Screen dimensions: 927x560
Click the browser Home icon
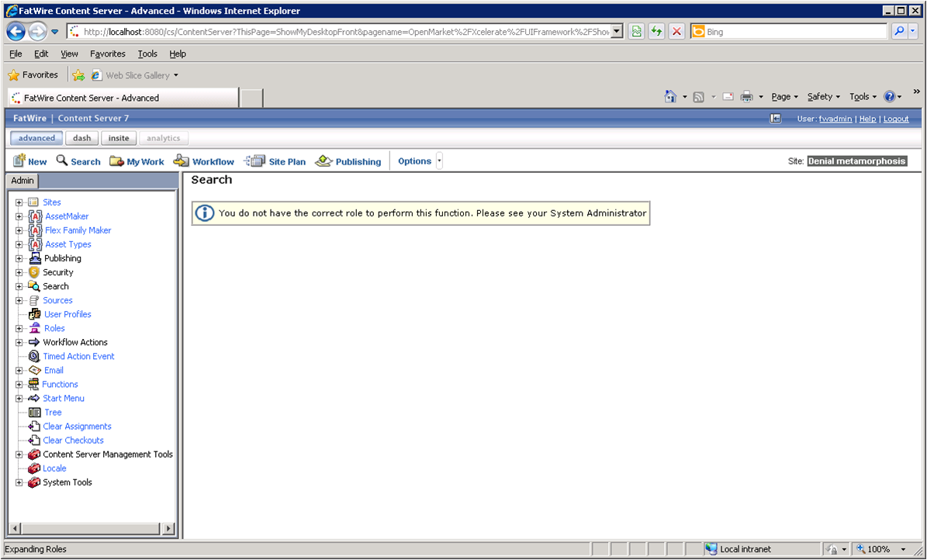(x=669, y=96)
